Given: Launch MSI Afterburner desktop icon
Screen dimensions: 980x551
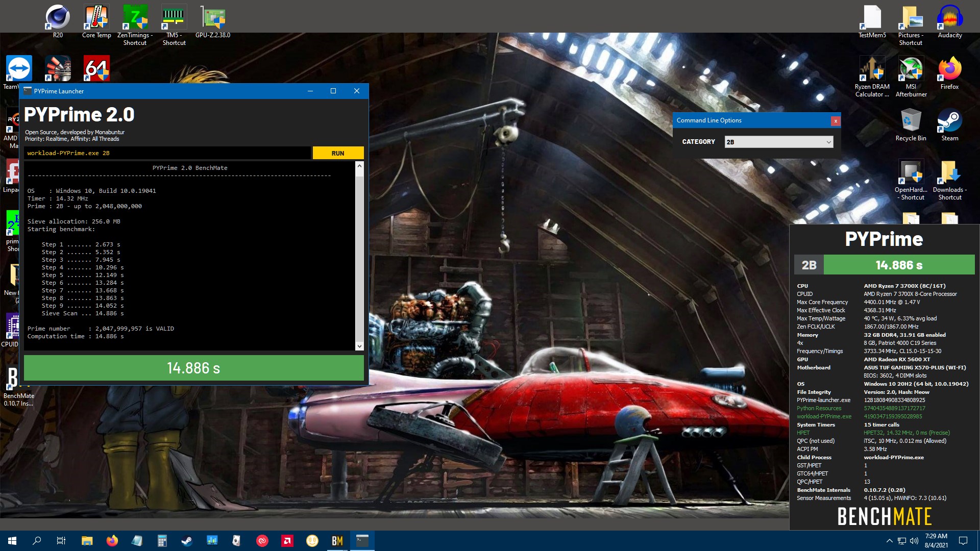Looking at the screenshot, I should click(911, 77).
